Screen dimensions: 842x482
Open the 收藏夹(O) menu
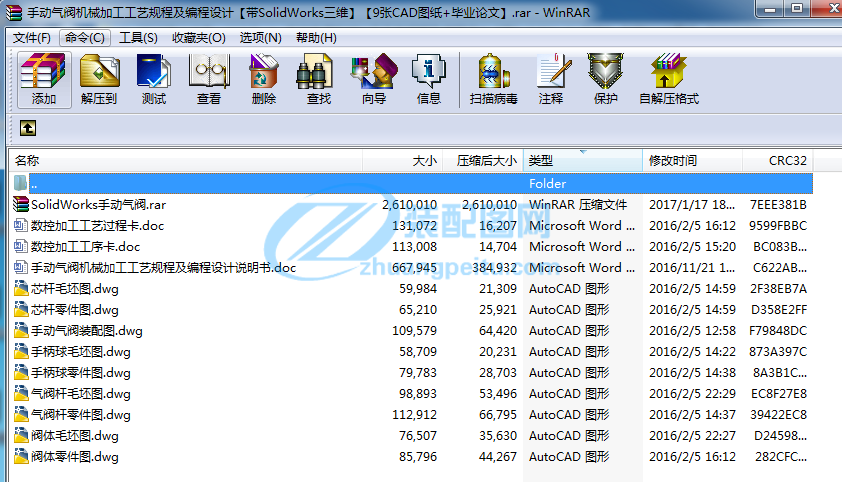click(199, 38)
